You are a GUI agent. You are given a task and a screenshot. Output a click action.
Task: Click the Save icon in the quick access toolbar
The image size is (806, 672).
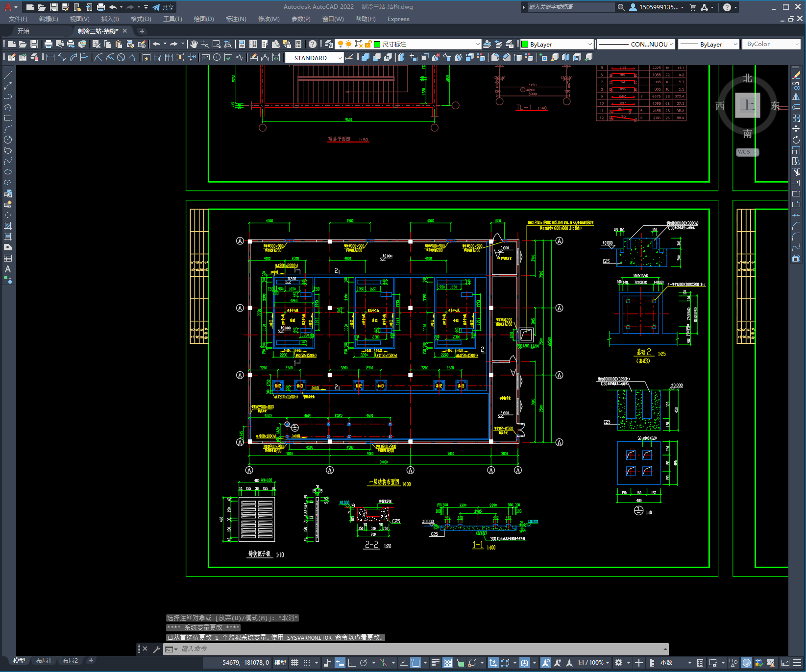pos(54,7)
